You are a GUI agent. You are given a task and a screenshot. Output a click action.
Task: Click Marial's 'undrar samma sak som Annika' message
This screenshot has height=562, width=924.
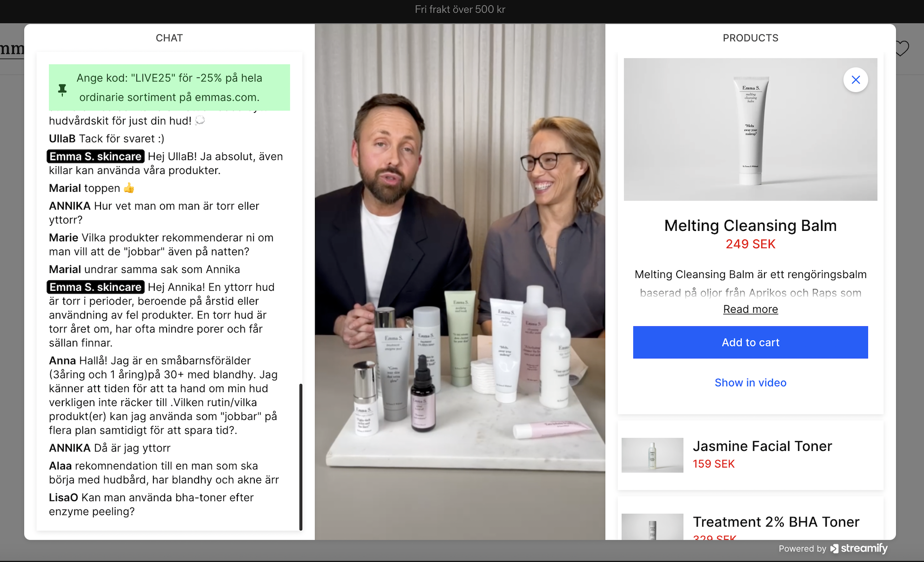pyautogui.click(x=144, y=269)
